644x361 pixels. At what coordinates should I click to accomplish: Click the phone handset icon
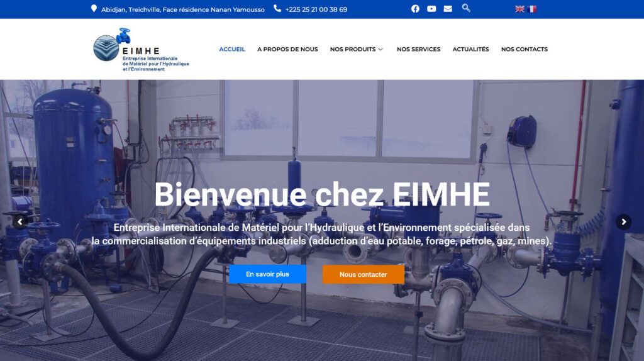[x=277, y=8]
